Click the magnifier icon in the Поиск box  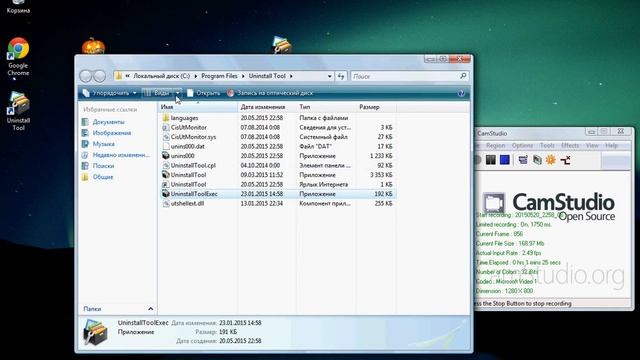(463, 76)
